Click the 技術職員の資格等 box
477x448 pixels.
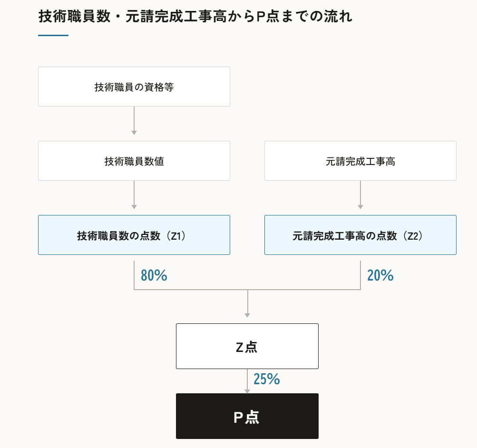(x=134, y=87)
